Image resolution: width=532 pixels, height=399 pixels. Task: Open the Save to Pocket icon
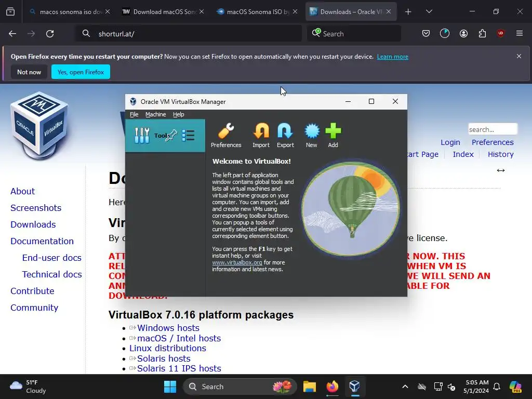(x=426, y=34)
